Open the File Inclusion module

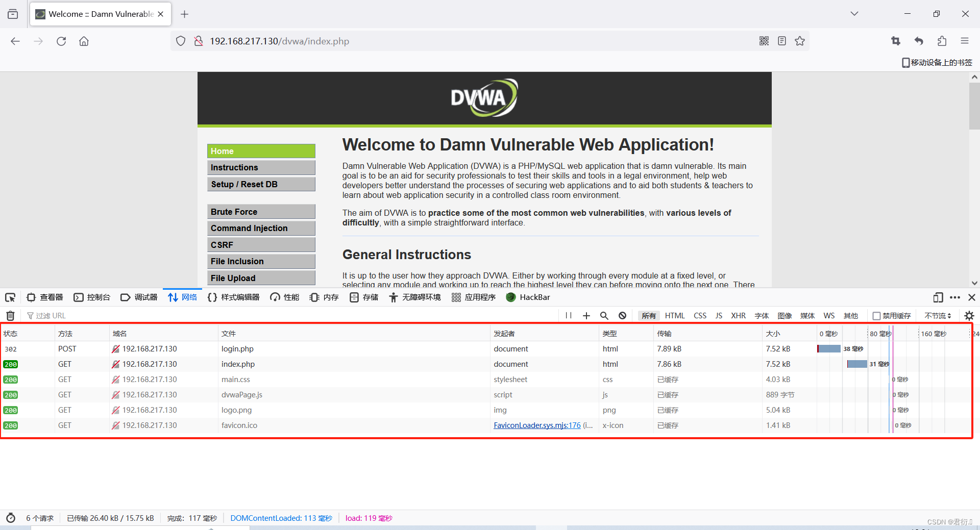coord(261,261)
